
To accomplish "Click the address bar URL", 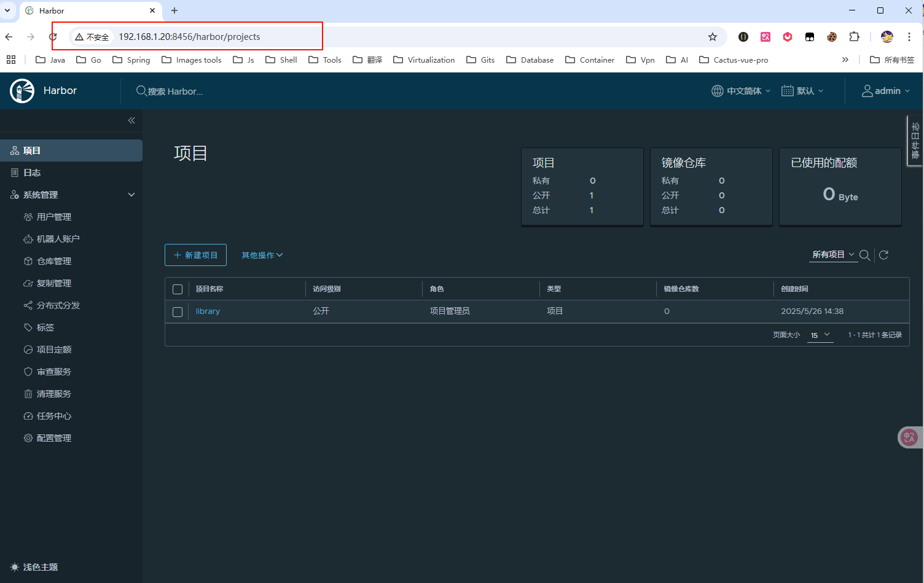I will (189, 37).
